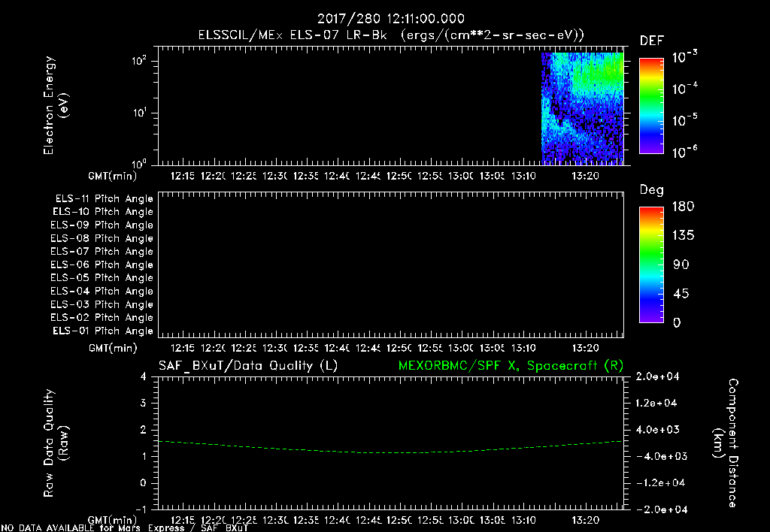Click the green spacecraft orbit dashed line
770x532 pixels.
tap(390, 448)
